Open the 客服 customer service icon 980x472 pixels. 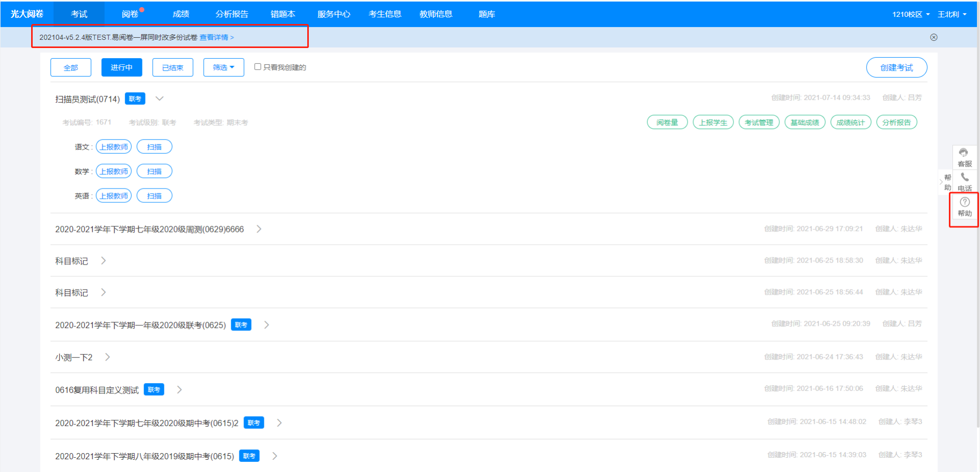(964, 153)
